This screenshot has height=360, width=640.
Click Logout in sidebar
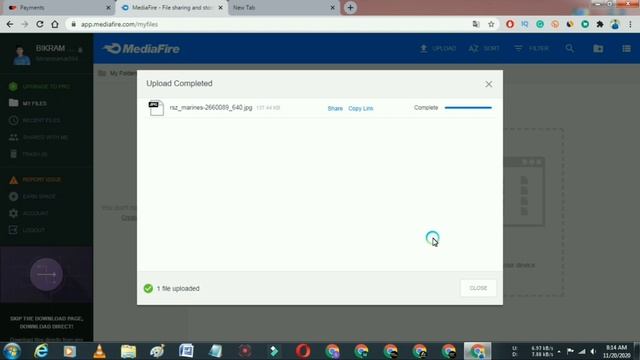click(x=27, y=230)
